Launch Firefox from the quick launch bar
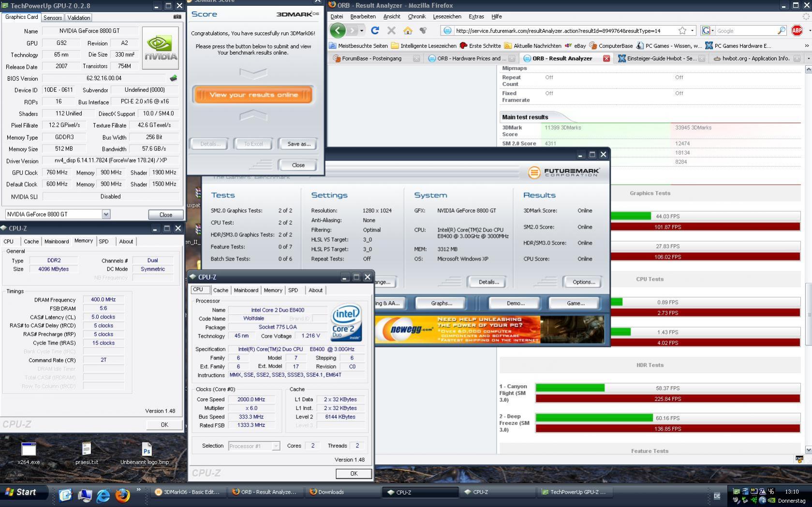Image resolution: width=812 pixels, height=507 pixels. click(x=122, y=494)
